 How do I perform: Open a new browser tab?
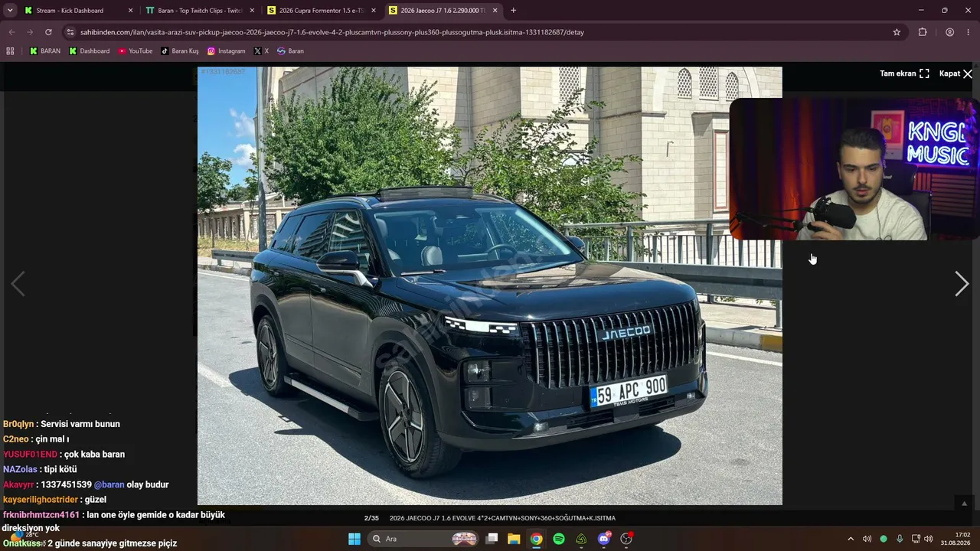coord(513,11)
